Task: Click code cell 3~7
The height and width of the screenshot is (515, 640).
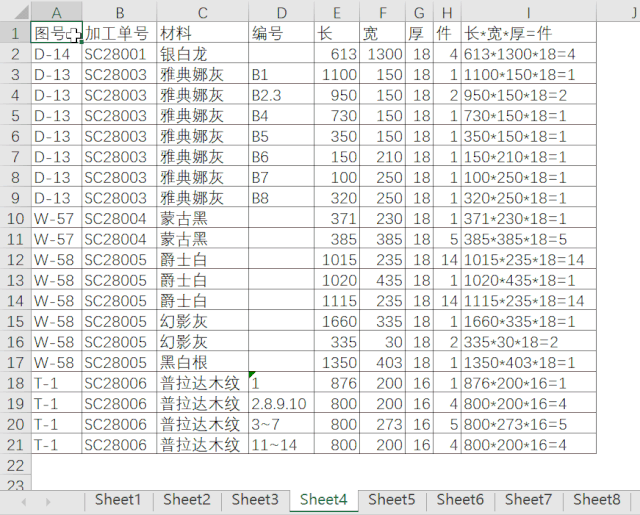Action: click(x=281, y=424)
